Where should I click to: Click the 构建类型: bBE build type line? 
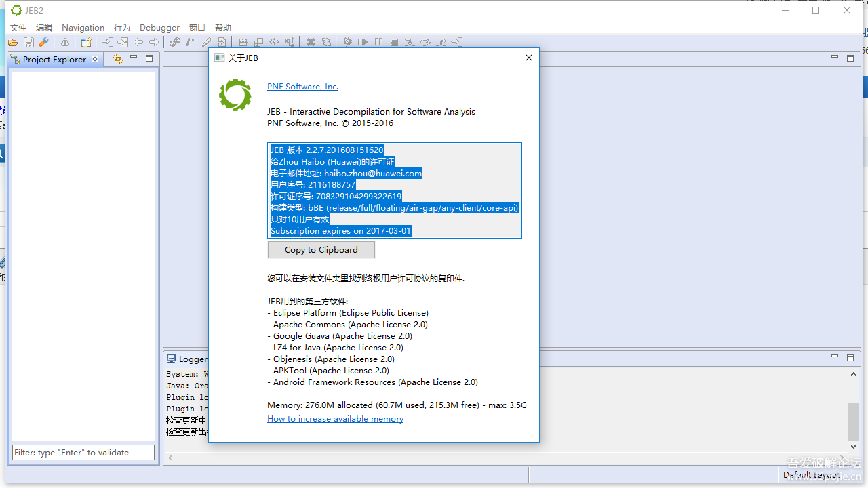click(395, 208)
